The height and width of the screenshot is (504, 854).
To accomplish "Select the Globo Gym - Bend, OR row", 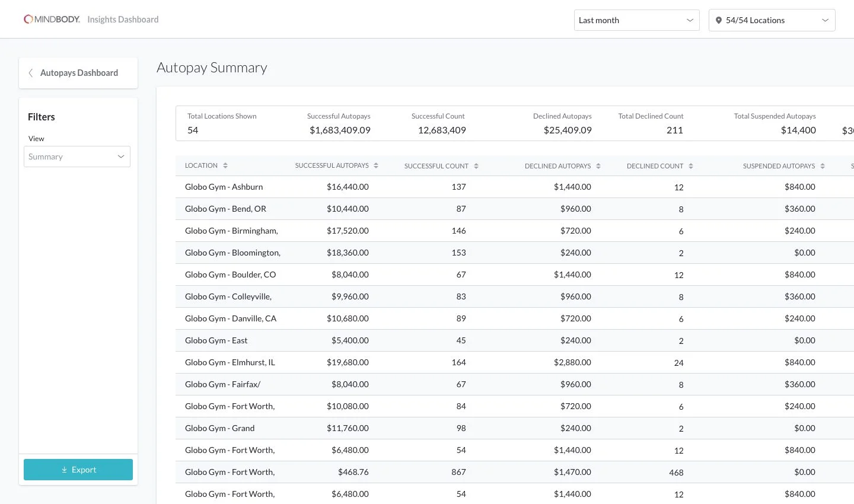I will click(515, 209).
